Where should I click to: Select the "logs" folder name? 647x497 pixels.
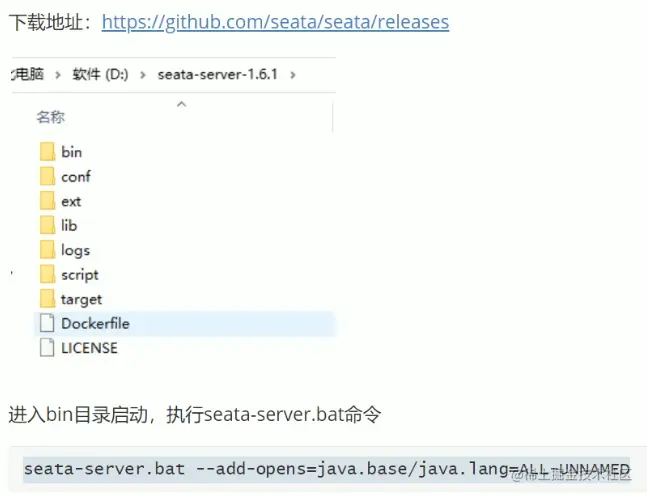tap(75, 251)
